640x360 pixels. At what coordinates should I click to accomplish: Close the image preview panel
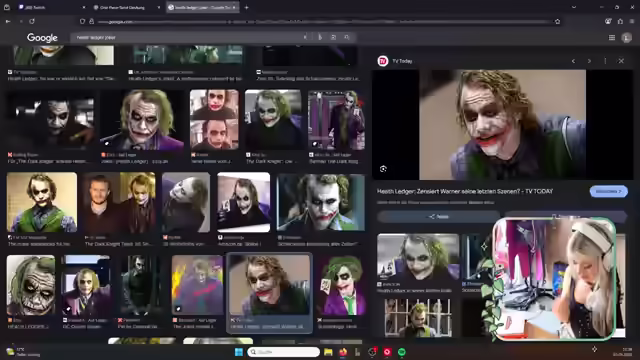621,61
